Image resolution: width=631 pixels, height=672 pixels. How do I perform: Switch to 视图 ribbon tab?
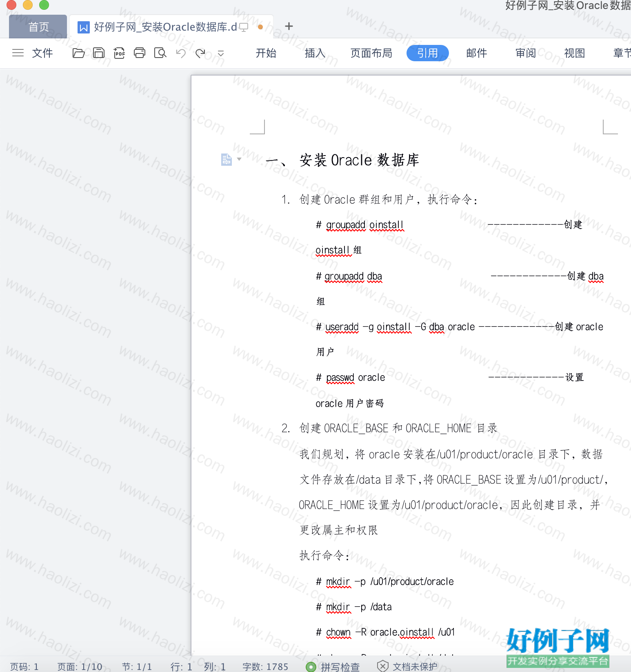(x=575, y=53)
